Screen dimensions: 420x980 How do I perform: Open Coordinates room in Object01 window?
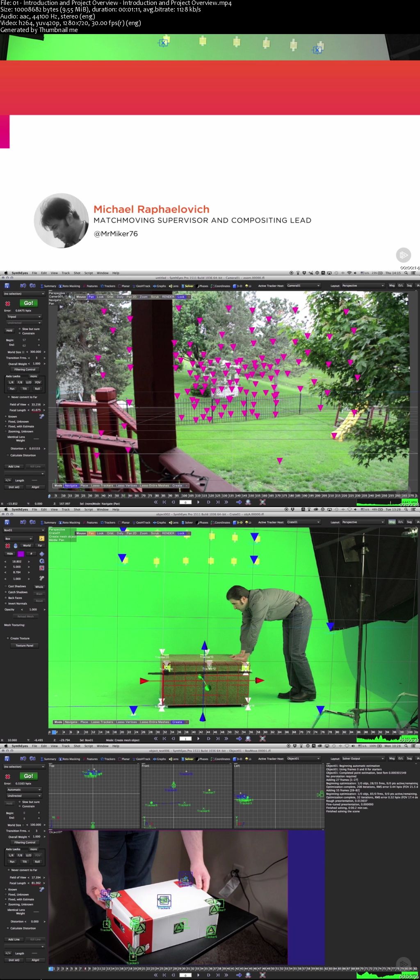221,759
